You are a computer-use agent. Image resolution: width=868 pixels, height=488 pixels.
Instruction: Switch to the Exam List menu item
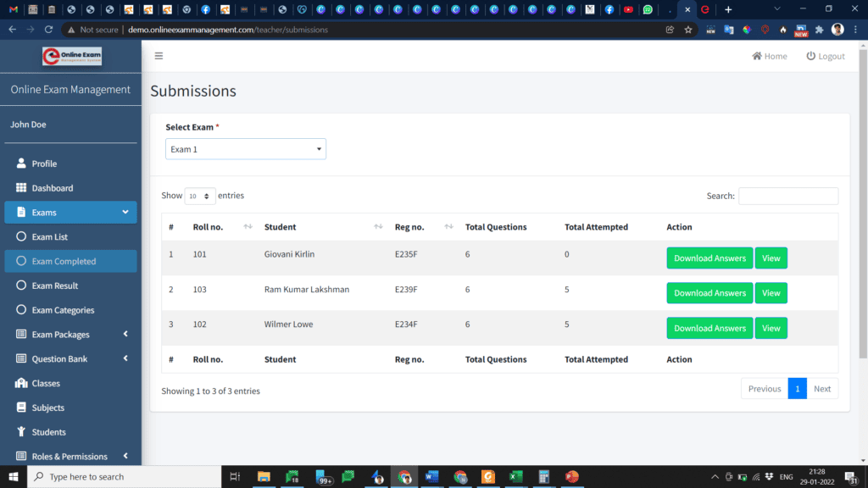click(44, 236)
